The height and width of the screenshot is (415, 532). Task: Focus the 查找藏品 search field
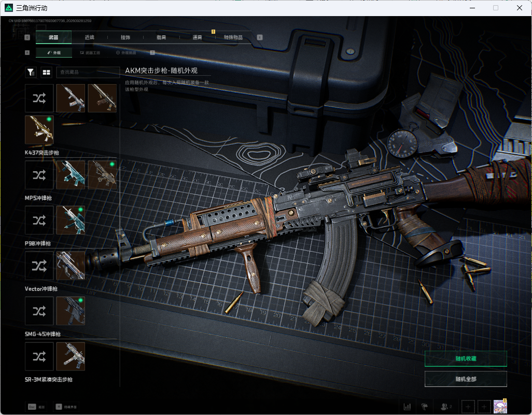[x=88, y=72]
